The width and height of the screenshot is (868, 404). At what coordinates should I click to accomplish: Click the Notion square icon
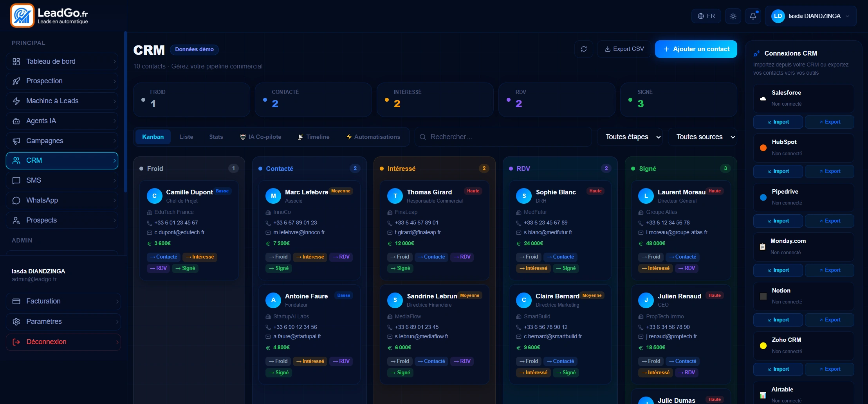coord(763,296)
